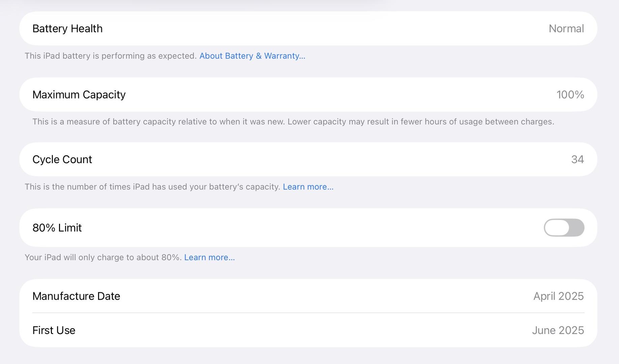619x364 pixels.
Task: Click the battery performing as expected text
Action: [x=111, y=56]
